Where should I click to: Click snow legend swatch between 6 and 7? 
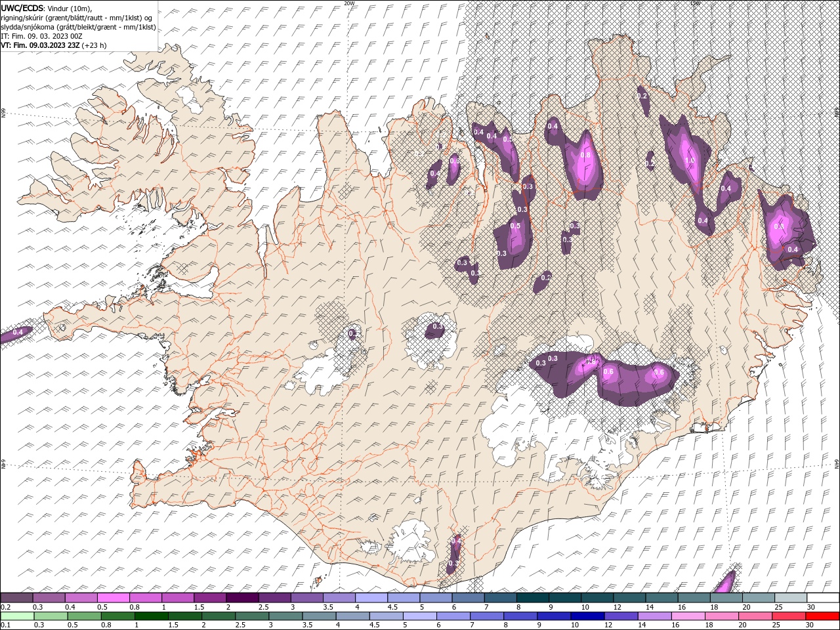pyautogui.click(x=467, y=598)
